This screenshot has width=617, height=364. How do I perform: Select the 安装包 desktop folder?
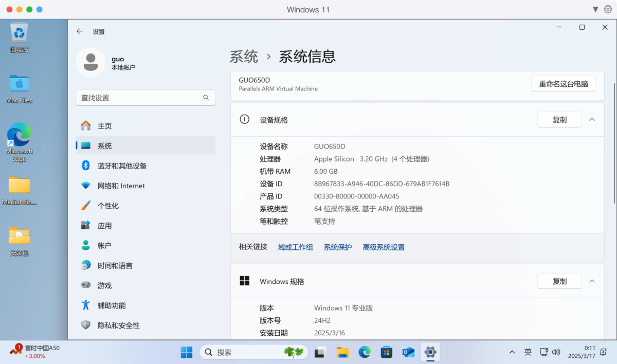pyautogui.click(x=19, y=242)
